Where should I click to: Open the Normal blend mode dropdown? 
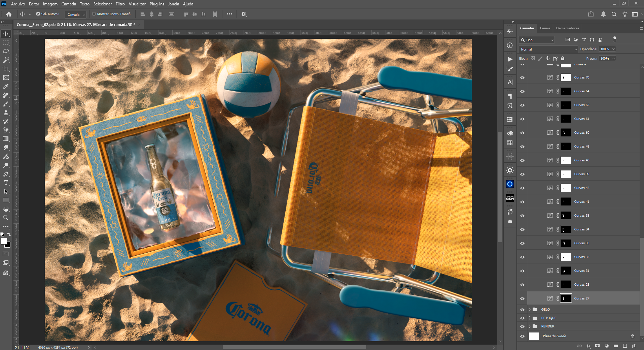548,49
